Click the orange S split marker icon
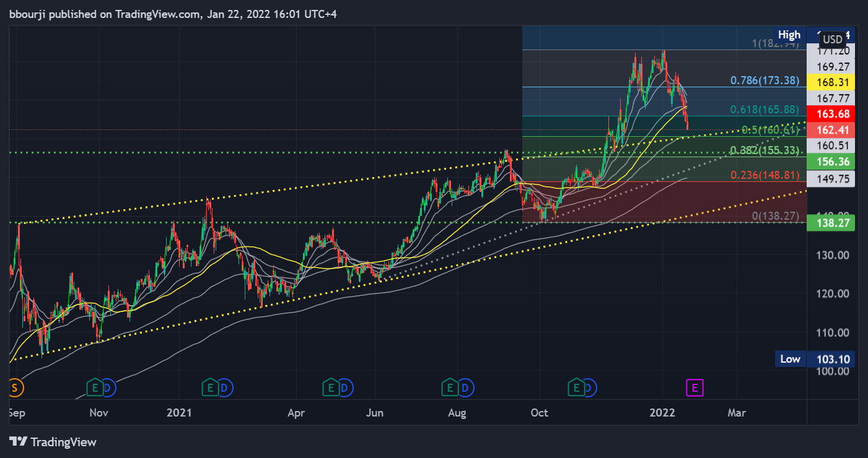 click(17, 388)
